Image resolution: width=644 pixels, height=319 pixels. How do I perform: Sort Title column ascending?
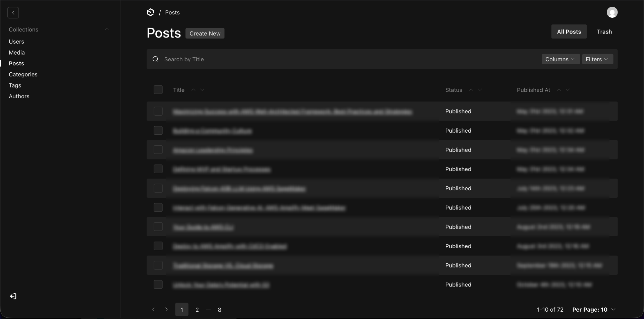193,90
